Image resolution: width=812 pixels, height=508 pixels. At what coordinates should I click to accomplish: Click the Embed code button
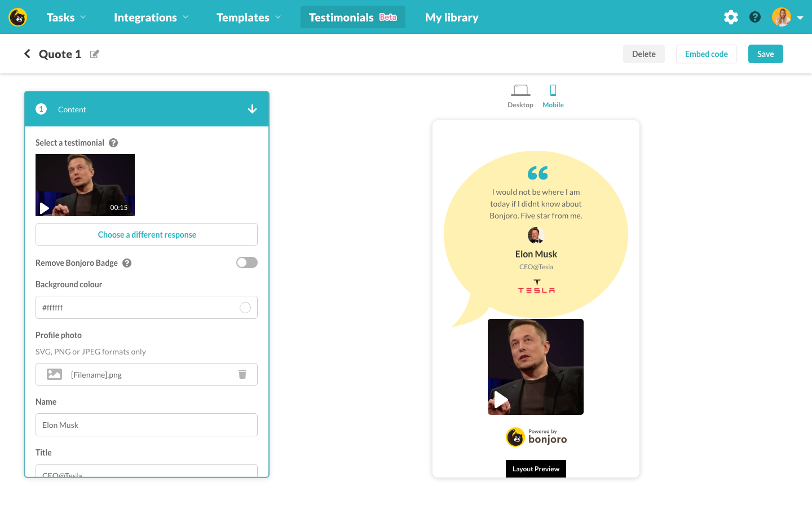point(707,54)
